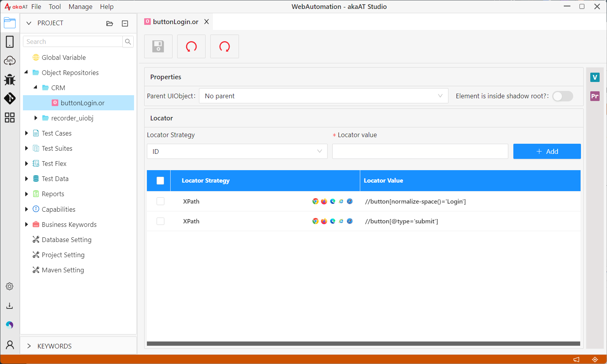Click the project Search input field
This screenshot has height=364, width=607.
point(73,42)
